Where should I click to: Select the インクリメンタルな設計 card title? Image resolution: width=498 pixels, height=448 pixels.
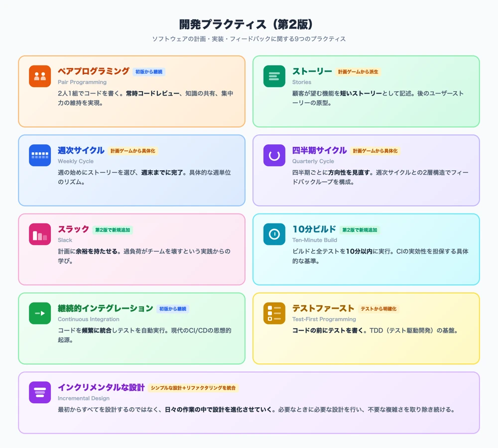coord(101,387)
